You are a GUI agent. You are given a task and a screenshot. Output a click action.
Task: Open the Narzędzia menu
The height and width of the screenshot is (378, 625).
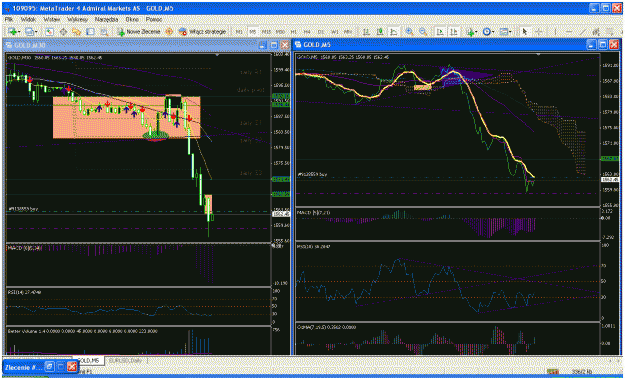click(x=106, y=19)
